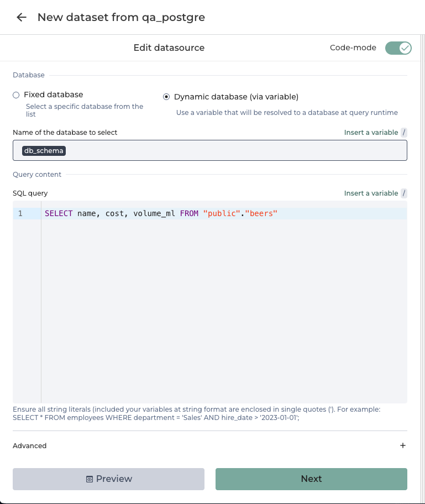Click the SELECT keyword in the query
425x504 pixels.
tap(59, 213)
